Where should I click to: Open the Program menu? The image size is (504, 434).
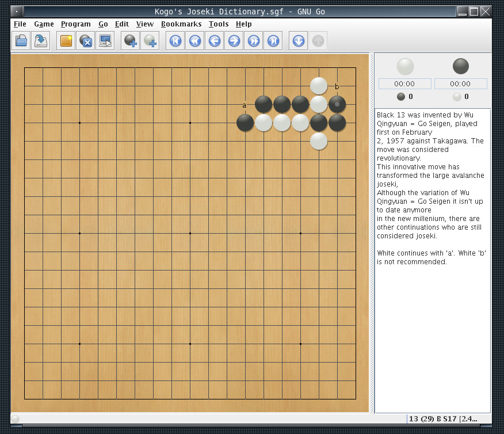pyautogui.click(x=76, y=24)
